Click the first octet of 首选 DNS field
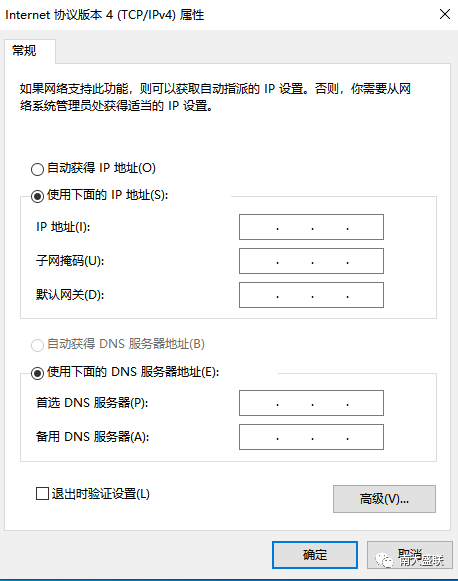Screen dimensions: 458x581 [259, 403]
